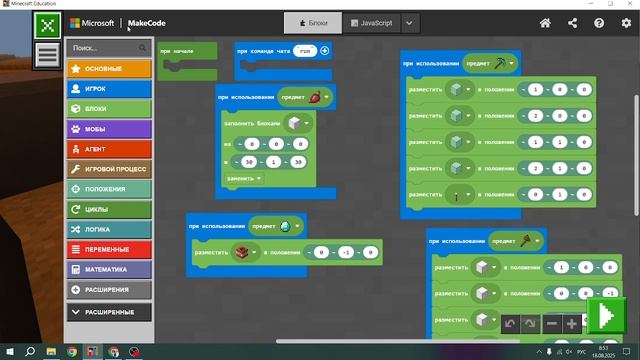This screenshot has height=360, width=640.
Task: Open the ПЕРЕМЕННЫЕ category
Action: [109, 249]
